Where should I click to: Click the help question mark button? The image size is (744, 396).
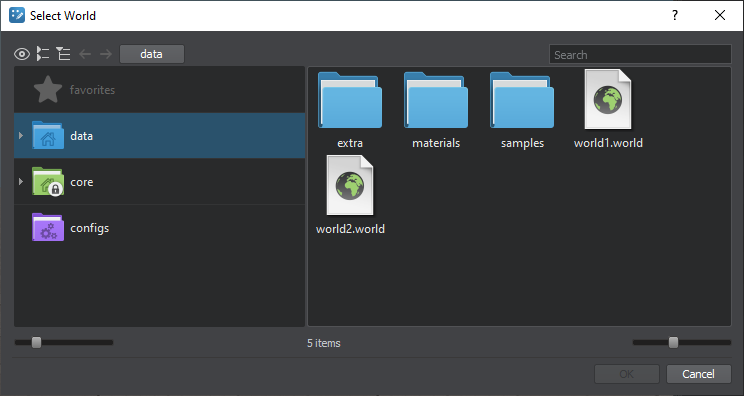click(x=675, y=16)
